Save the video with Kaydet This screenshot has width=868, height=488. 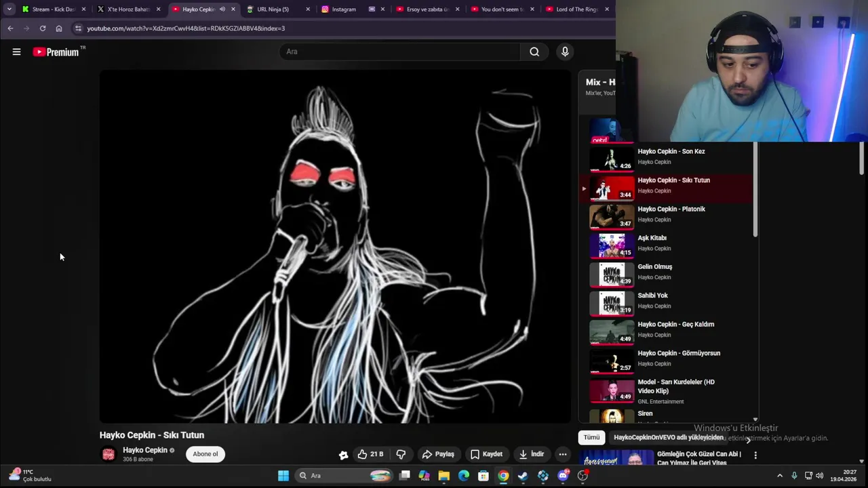486,454
